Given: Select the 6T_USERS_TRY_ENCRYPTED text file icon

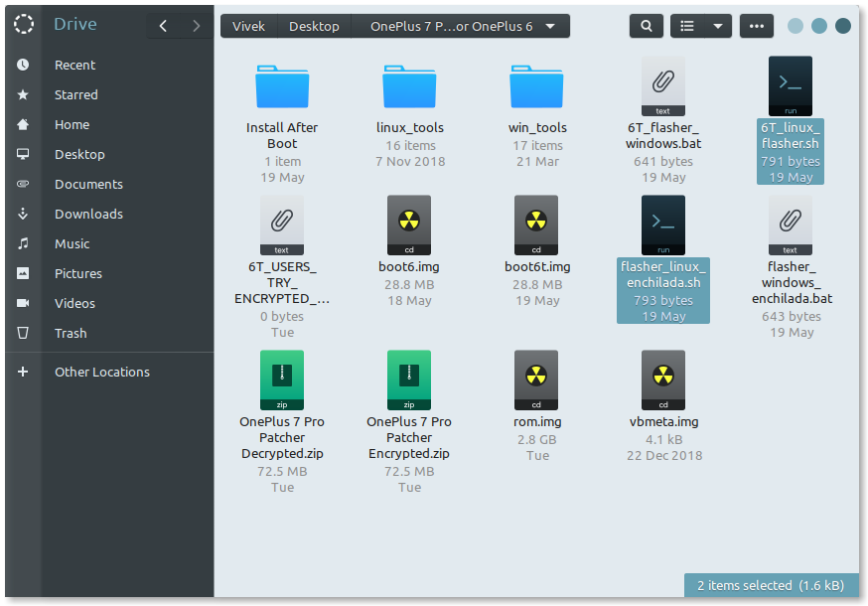Looking at the screenshot, I should 282,225.
